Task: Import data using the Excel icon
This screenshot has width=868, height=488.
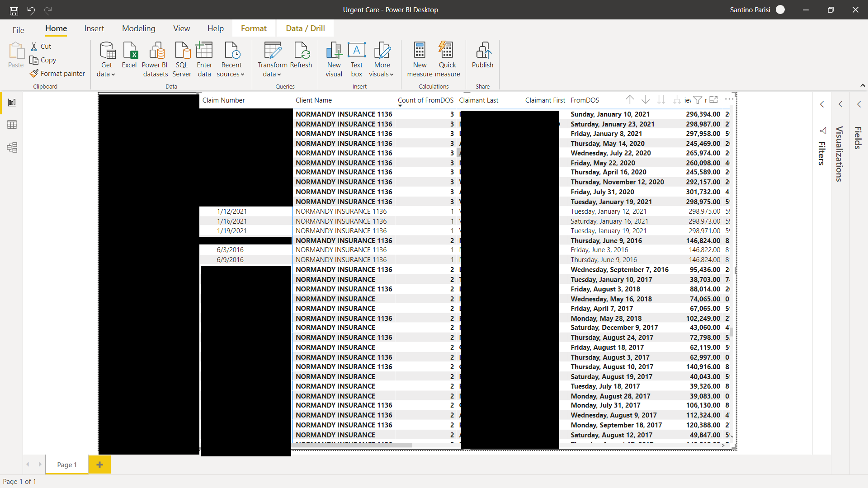Action: [129, 55]
